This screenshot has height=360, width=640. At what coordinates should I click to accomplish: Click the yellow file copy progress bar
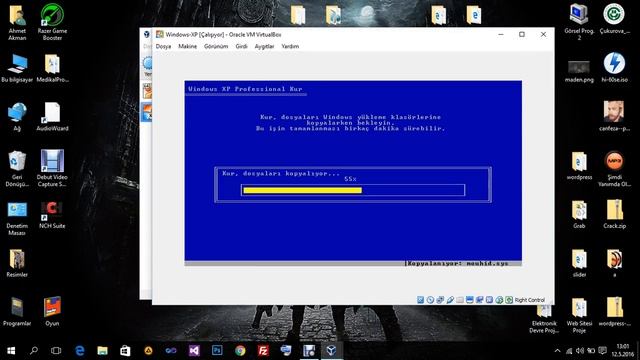point(302,190)
